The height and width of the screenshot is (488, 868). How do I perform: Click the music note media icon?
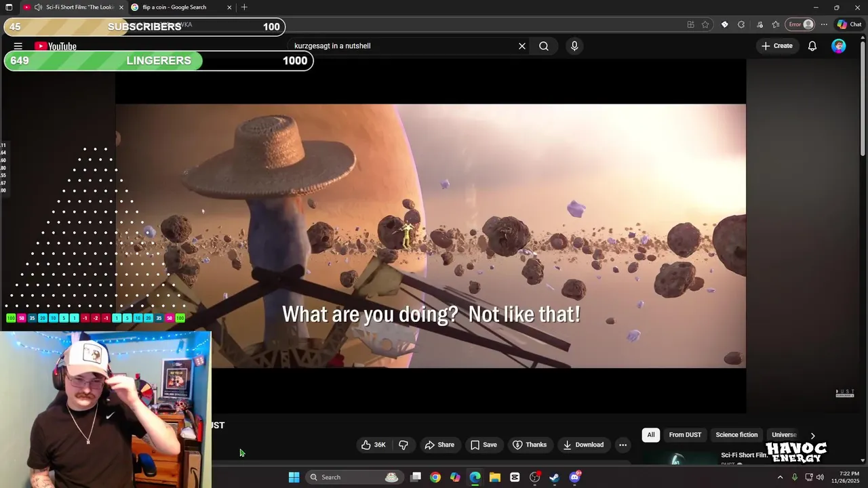pyautogui.click(x=759, y=24)
